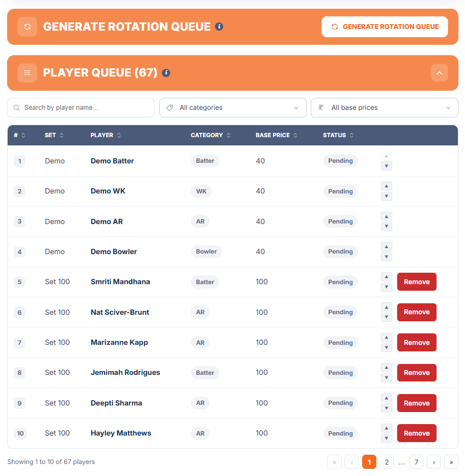This screenshot has height=476, width=465.
Task: Move Hayley Matthews down in queue
Action: (386, 438)
